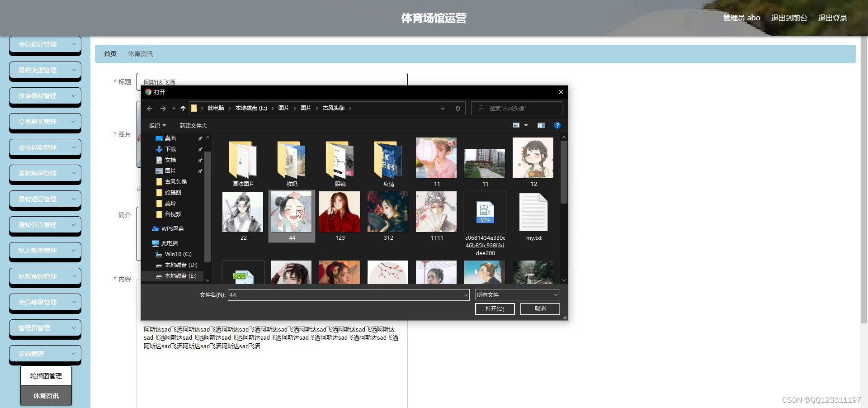Go up one folder level arrow
868x408 pixels.
click(183, 109)
